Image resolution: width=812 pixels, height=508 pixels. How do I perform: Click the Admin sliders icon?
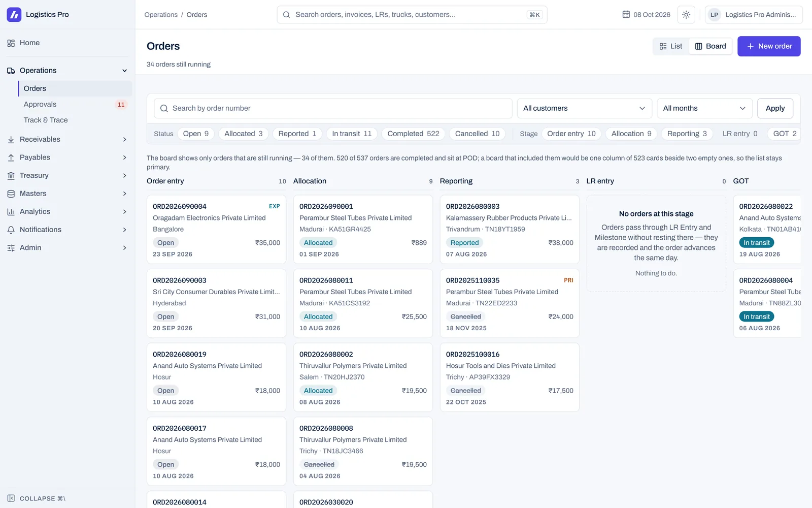pos(11,248)
